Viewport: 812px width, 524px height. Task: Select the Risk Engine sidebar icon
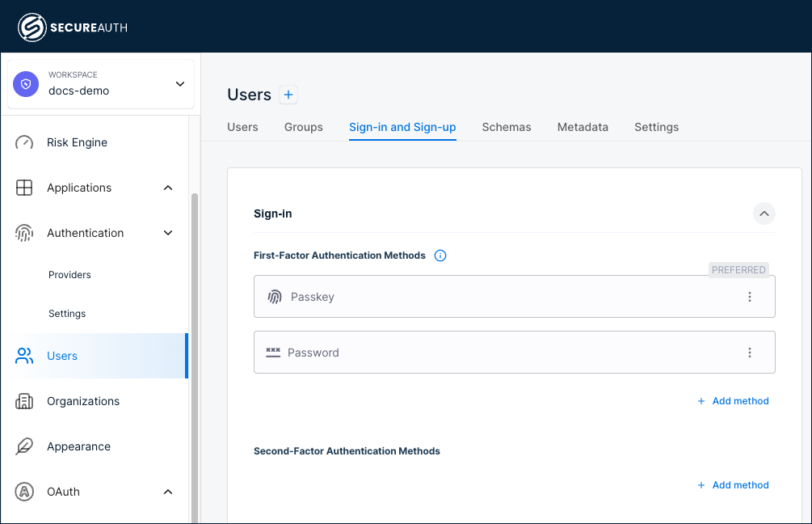(x=24, y=142)
